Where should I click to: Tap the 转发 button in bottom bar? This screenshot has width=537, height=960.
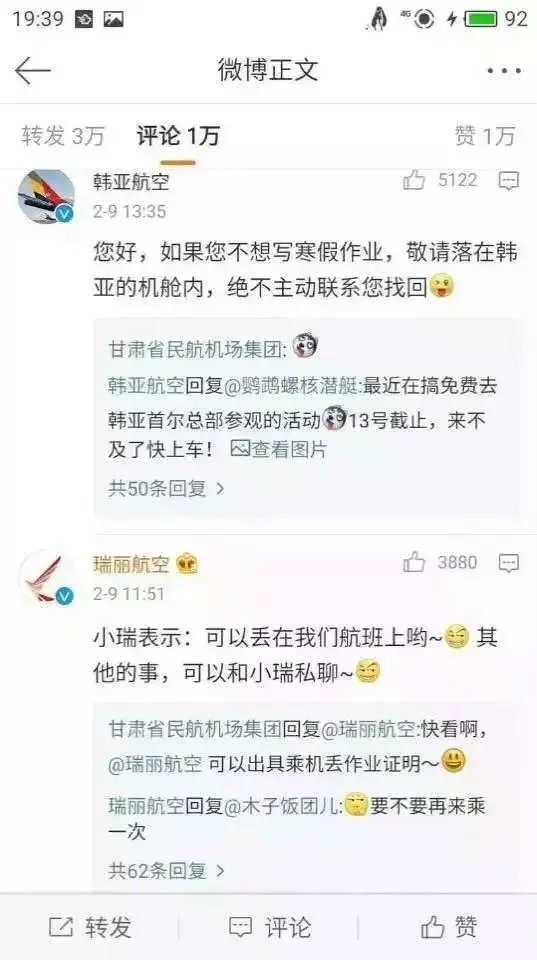(x=90, y=927)
